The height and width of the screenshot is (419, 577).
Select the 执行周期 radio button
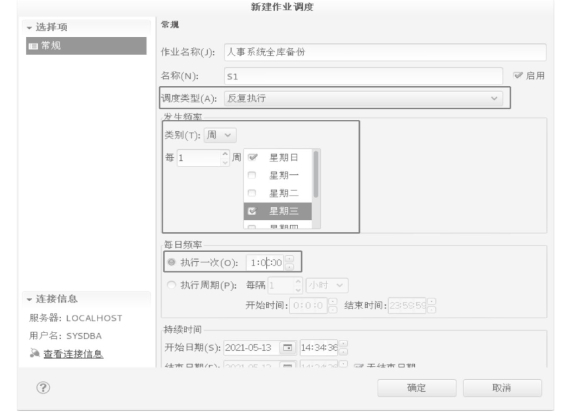171,285
